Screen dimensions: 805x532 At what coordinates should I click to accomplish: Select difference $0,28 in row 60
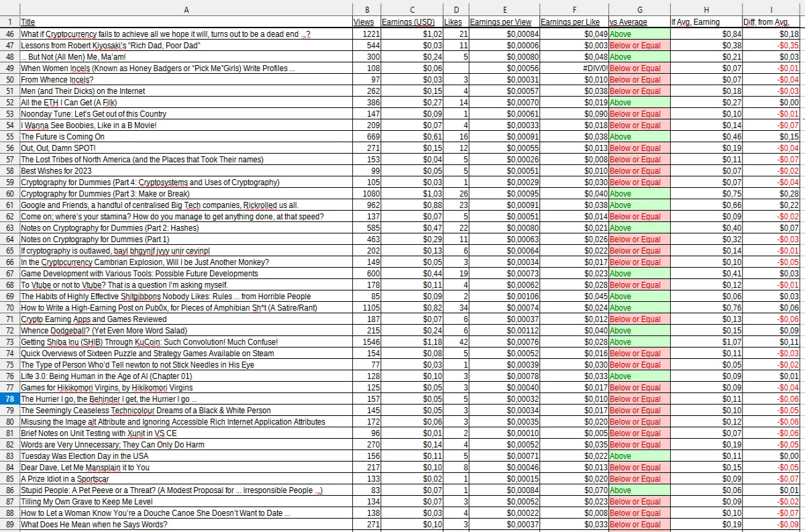click(771, 193)
